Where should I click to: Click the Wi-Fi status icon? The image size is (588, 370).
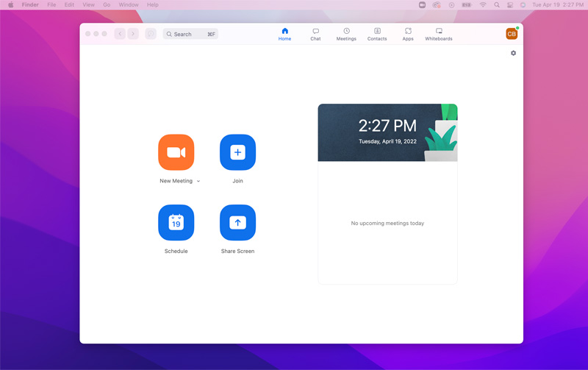[x=483, y=5]
